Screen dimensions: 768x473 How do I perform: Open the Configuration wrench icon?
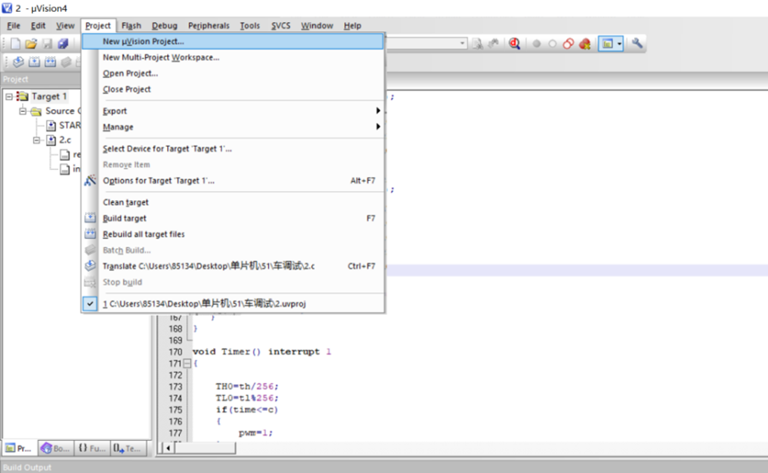coord(637,44)
